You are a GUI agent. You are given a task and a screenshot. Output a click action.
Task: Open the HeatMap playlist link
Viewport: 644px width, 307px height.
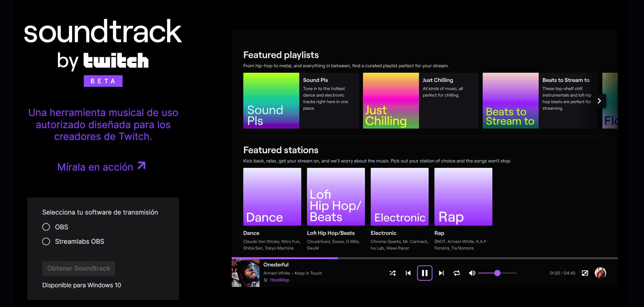click(279, 280)
